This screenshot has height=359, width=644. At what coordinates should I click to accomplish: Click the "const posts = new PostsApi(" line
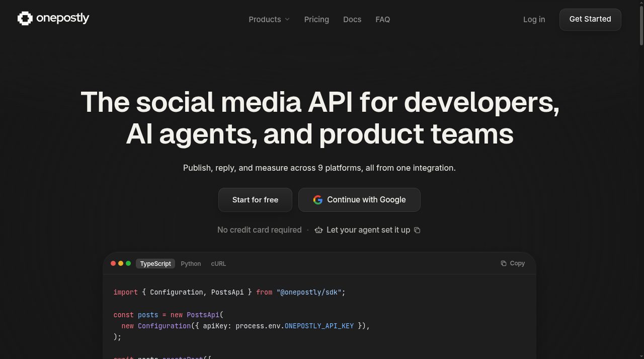pos(169,315)
